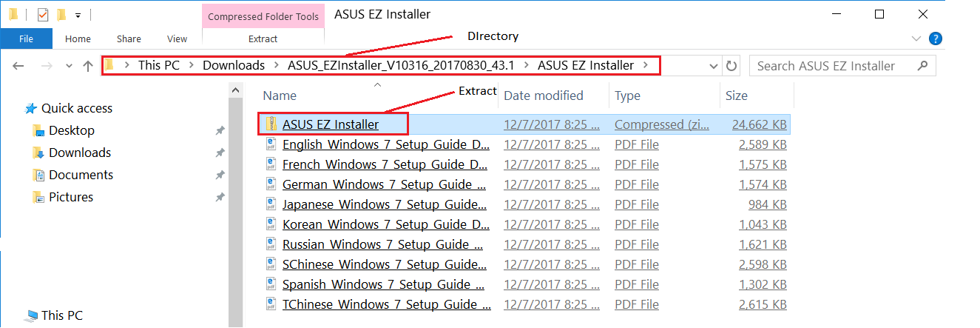The image size is (980, 328).
Task: Unpin Desktop from Quick access
Action: pyautogui.click(x=220, y=131)
